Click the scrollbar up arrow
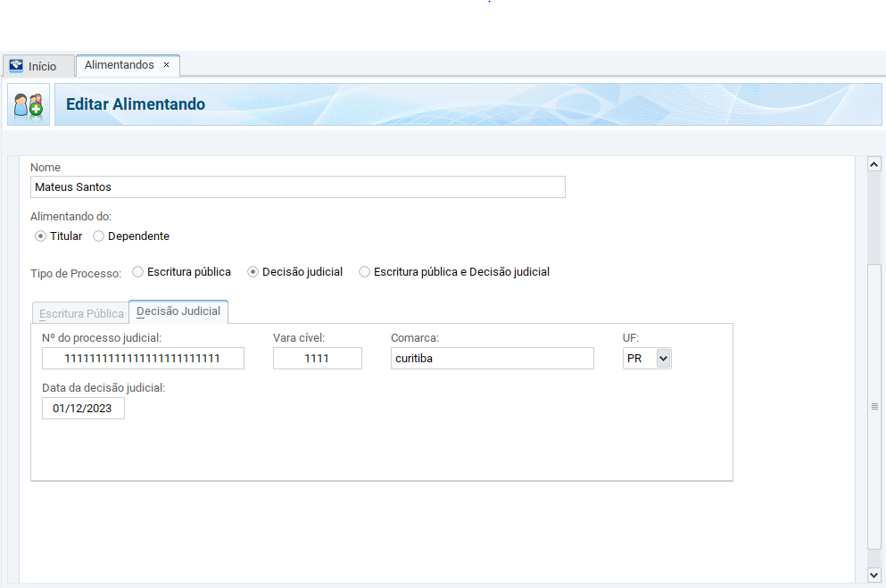Viewport: 886px width, 588px height. 874,164
